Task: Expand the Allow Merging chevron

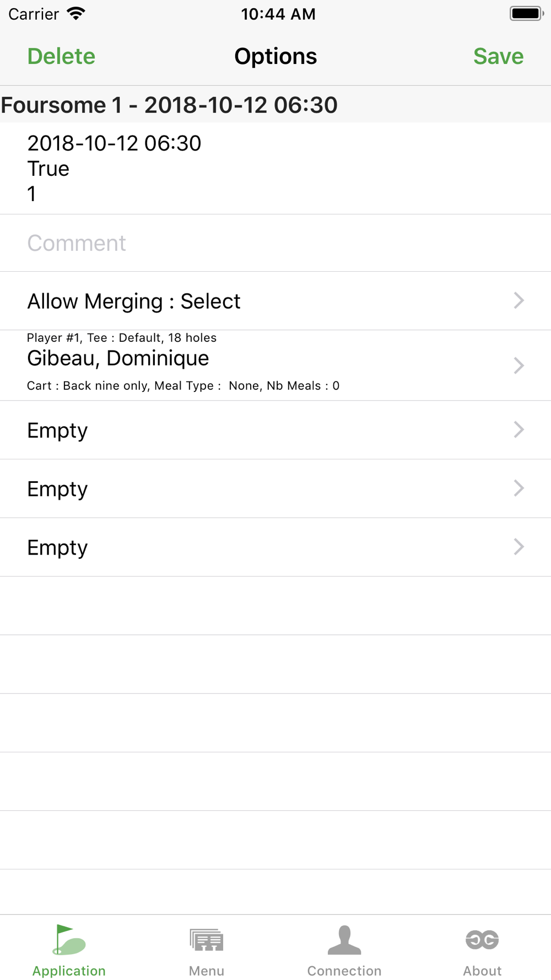Action: click(x=518, y=301)
